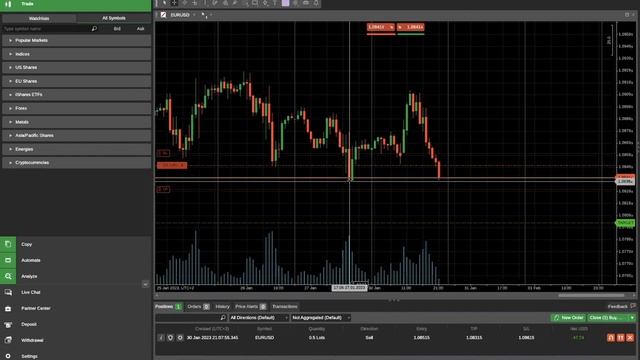Open the Copy section icon
This screenshot has height=360, width=640.
coord(8,244)
